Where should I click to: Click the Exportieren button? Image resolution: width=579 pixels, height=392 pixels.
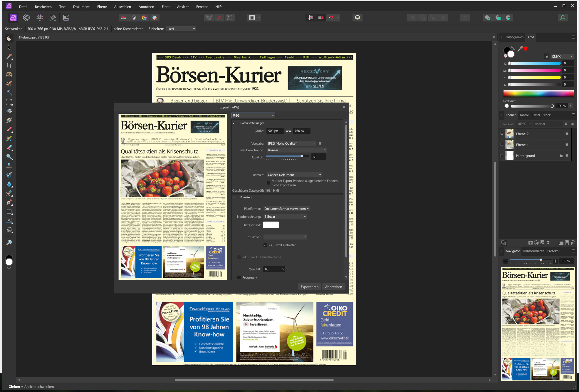(x=310, y=287)
